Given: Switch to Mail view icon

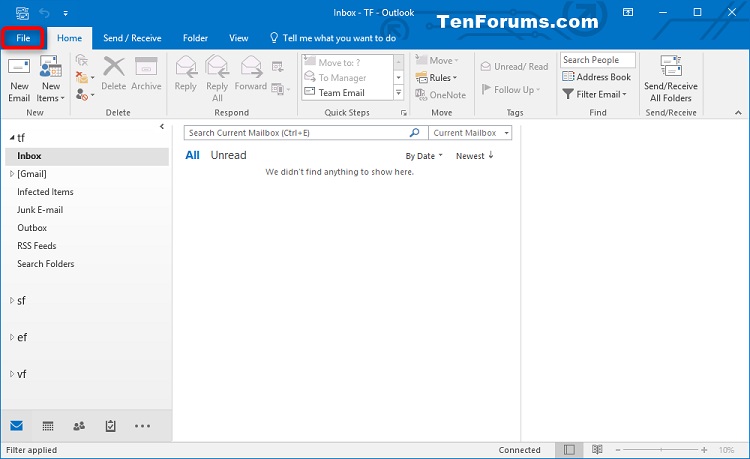Looking at the screenshot, I should point(17,426).
